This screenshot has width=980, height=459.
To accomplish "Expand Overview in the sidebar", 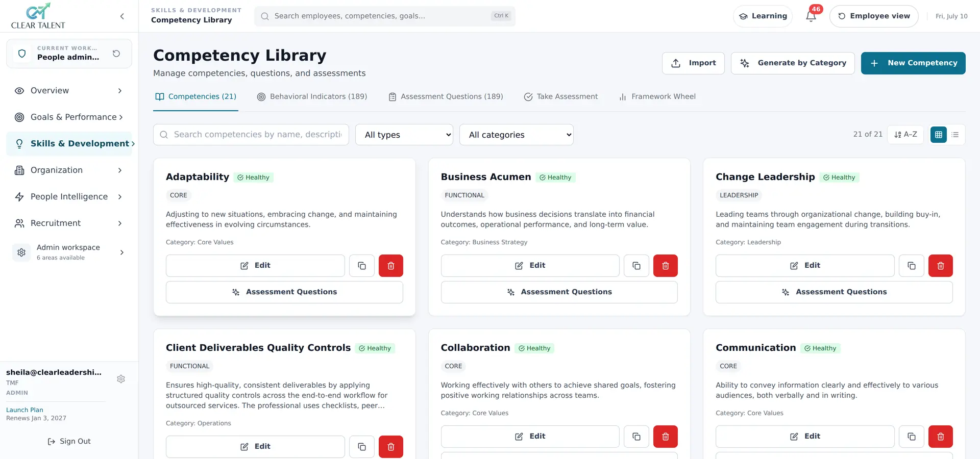I will point(69,91).
